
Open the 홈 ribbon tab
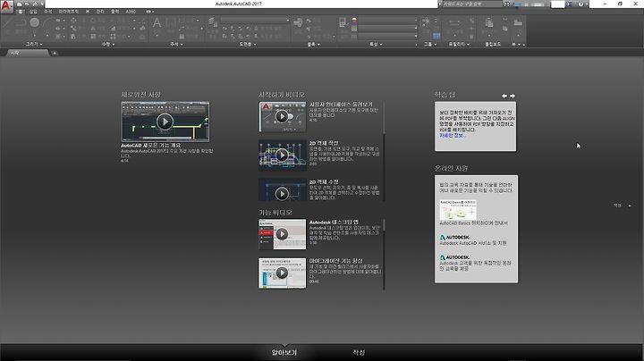point(20,12)
